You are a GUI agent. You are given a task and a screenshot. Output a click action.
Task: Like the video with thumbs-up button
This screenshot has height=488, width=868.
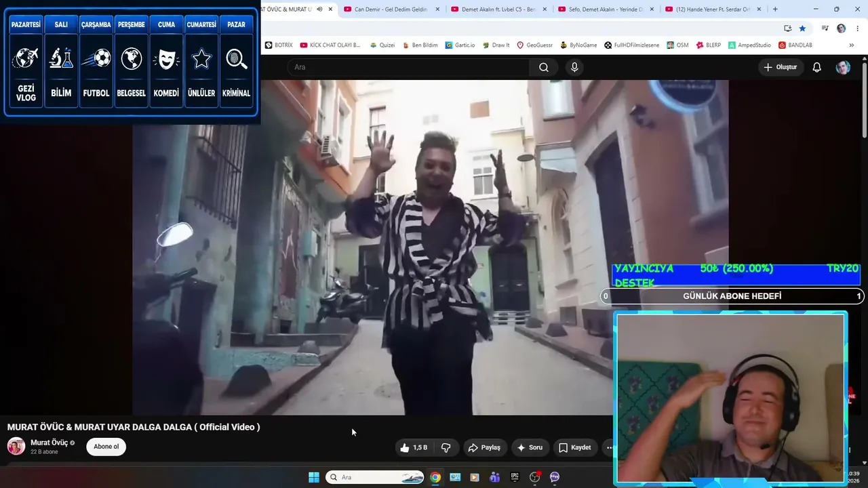[x=415, y=447]
